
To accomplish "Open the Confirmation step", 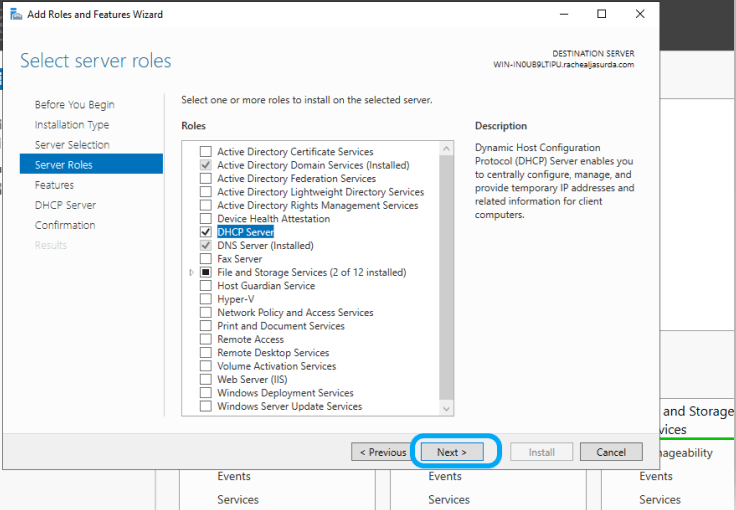I will [65, 225].
